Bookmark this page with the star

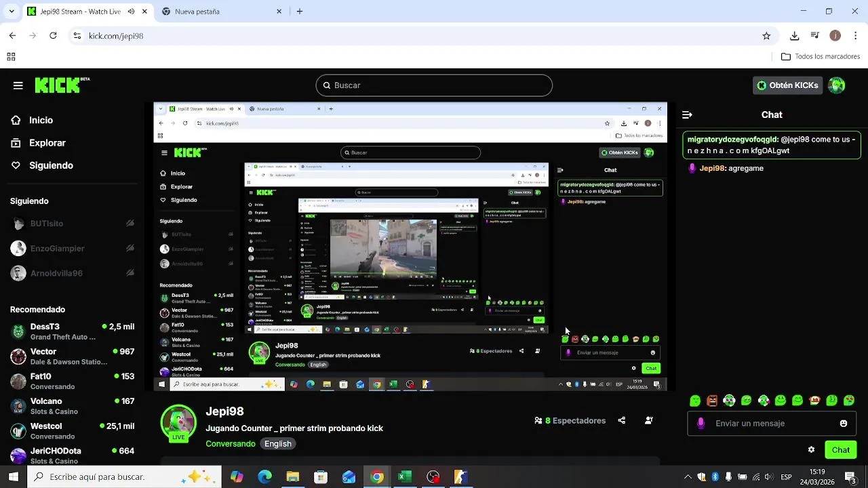[x=766, y=36]
